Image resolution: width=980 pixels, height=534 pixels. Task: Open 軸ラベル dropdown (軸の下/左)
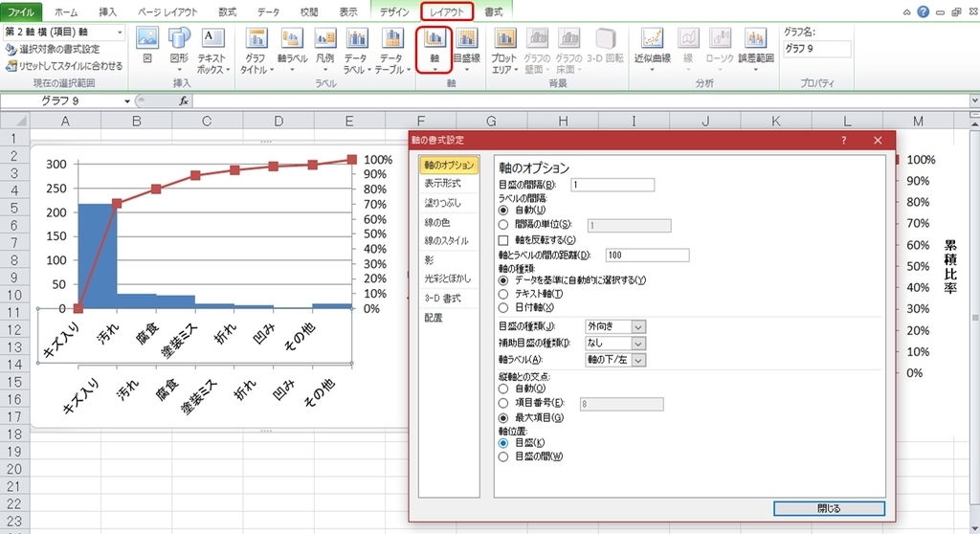[x=615, y=360]
